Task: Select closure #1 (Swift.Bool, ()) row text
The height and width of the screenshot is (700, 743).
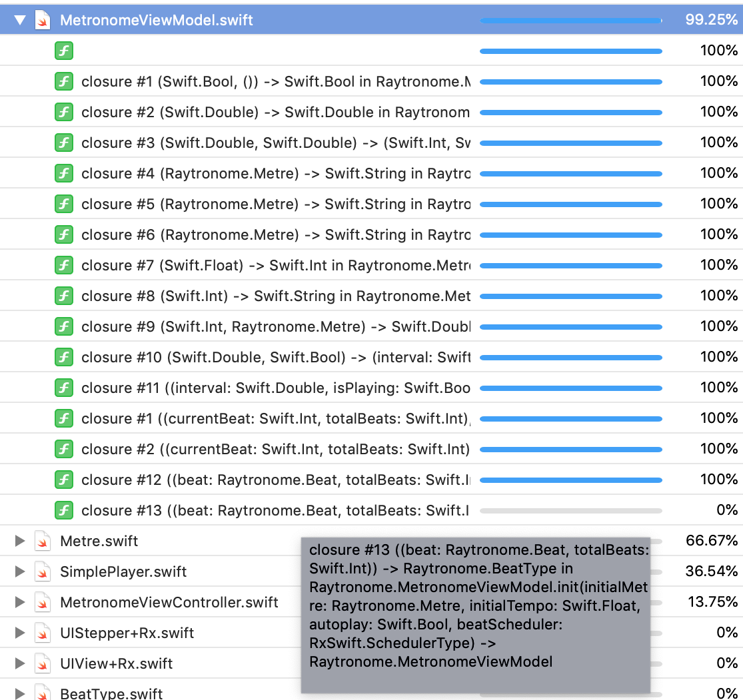Action: pyautogui.click(x=276, y=81)
